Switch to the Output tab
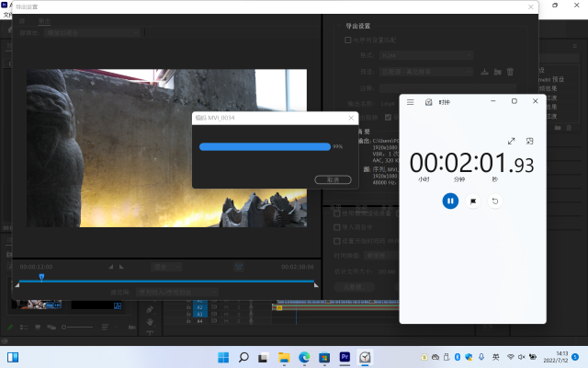Screen dimensions: 588x368 [x=44, y=20]
